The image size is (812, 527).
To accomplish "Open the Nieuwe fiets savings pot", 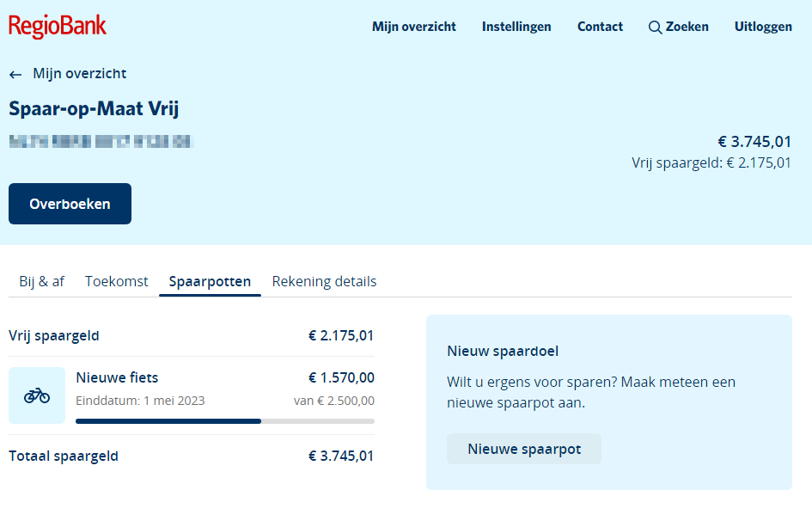I will tap(118, 377).
